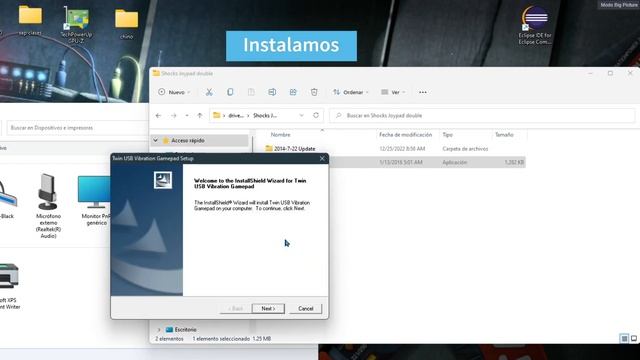Expand the address bar history dropdown
Image resolution: width=640 pixels, height=360 pixels.
[302, 116]
